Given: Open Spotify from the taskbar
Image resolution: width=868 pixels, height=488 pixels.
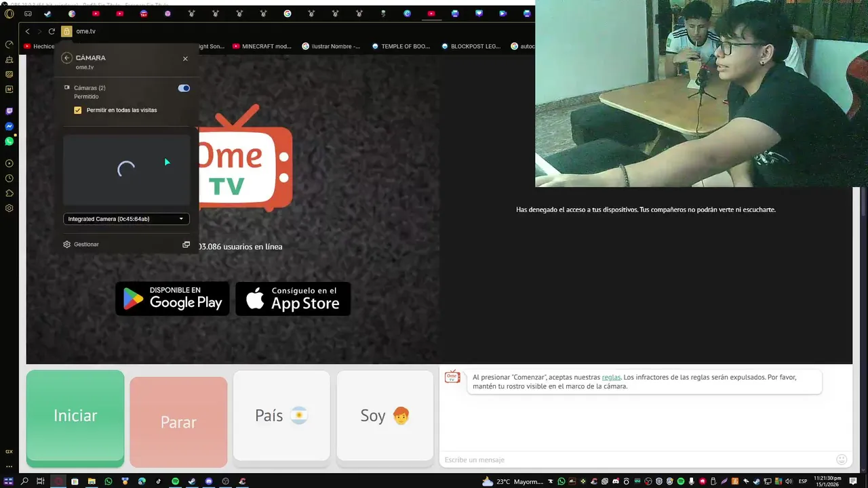Looking at the screenshot, I should coord(175,481).
